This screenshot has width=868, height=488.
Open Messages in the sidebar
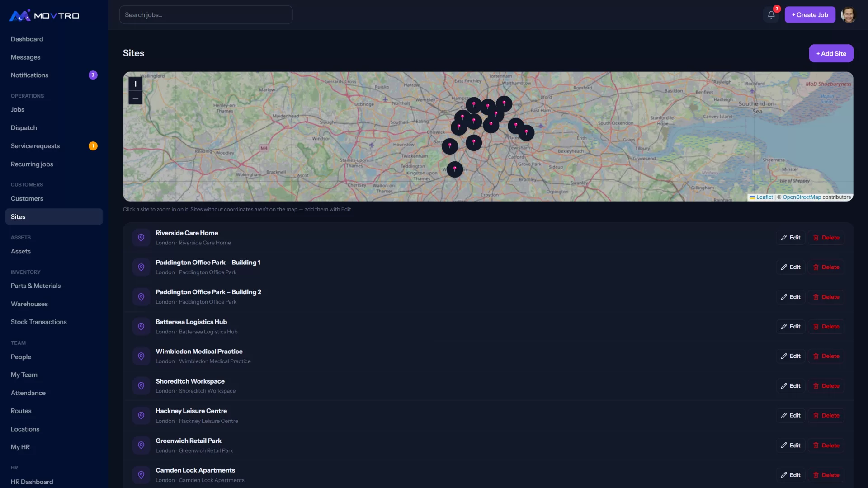(x=54, y=57)
